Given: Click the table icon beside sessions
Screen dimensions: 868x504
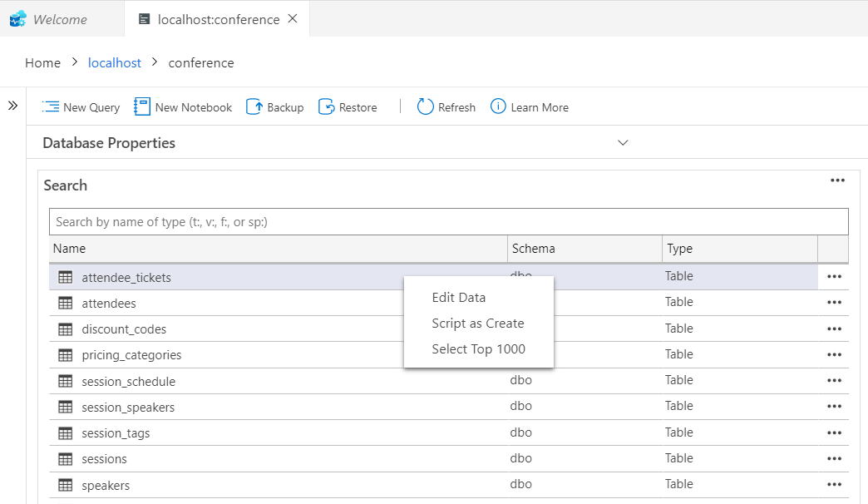Looking at the screenshot, I should coord(66,459).
